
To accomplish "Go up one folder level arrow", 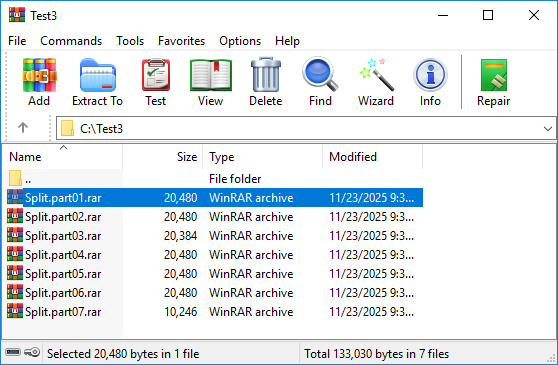I will [x=23, y=127].
